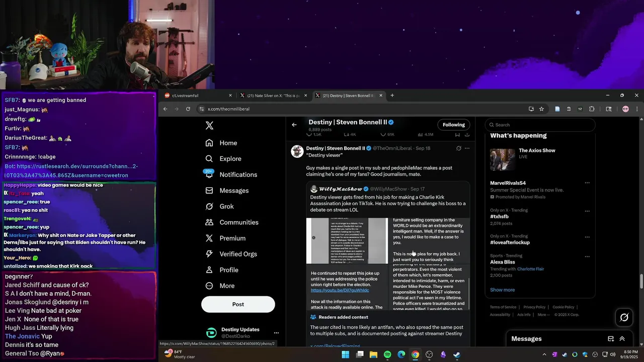Expand the footer More menu
The width and height of the screenshot is (644, 362).
(x=543, y=315)
